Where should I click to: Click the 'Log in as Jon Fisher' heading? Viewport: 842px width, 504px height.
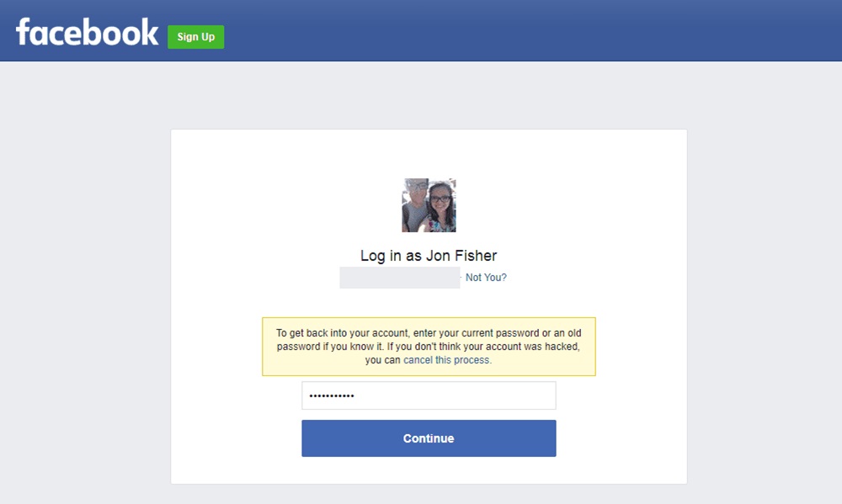point(429,256)
